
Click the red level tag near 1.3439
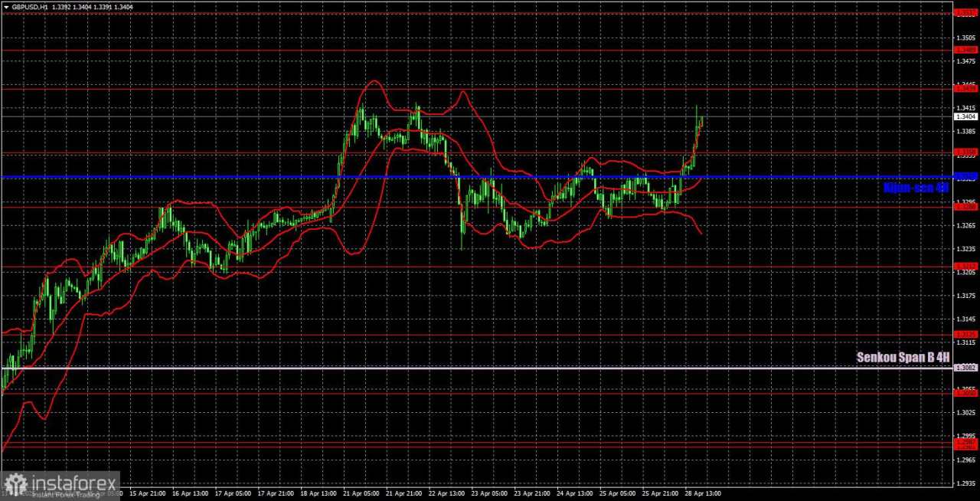pyautogui.click(x=965, y=89)
